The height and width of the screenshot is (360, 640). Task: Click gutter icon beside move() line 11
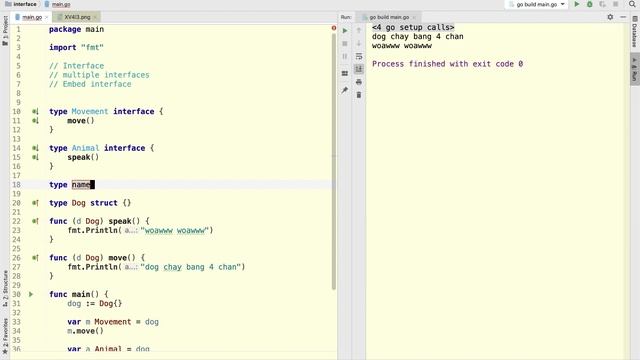point(36,121)
